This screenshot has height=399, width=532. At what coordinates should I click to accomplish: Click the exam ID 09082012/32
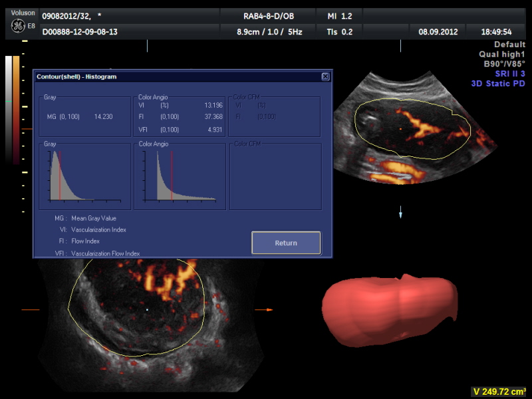coord(66,16)
